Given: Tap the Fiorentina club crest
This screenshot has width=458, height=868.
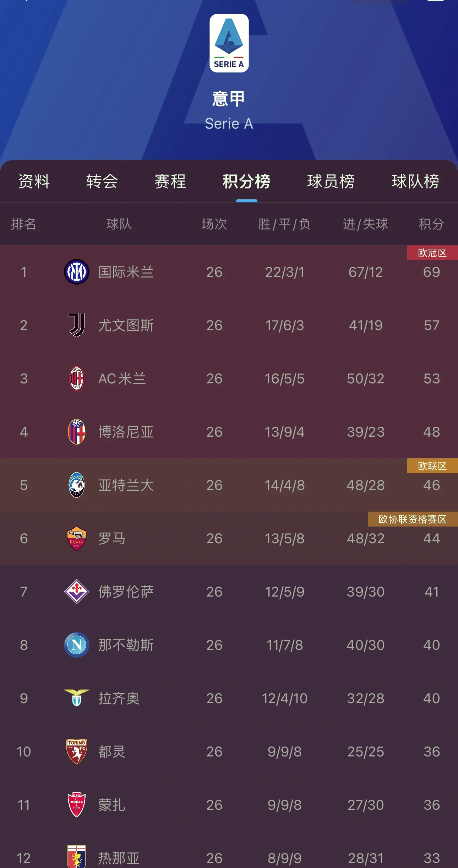Looking at the screenshot, I should [76, 592].
